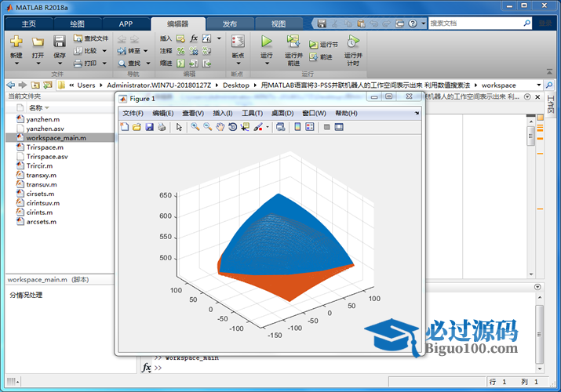Click the Save icon in editor ribbon
This screenshot has height=392, width=561.
(60, 42)
